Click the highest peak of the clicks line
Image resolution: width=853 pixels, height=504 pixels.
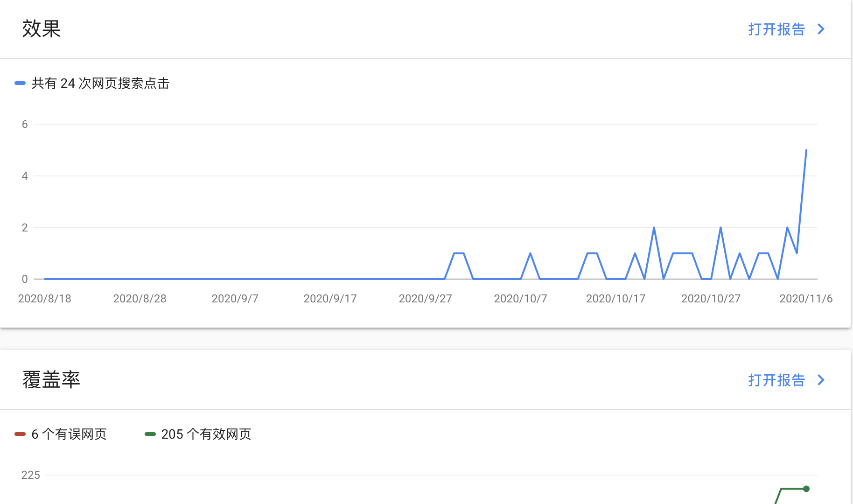[806, 150]
